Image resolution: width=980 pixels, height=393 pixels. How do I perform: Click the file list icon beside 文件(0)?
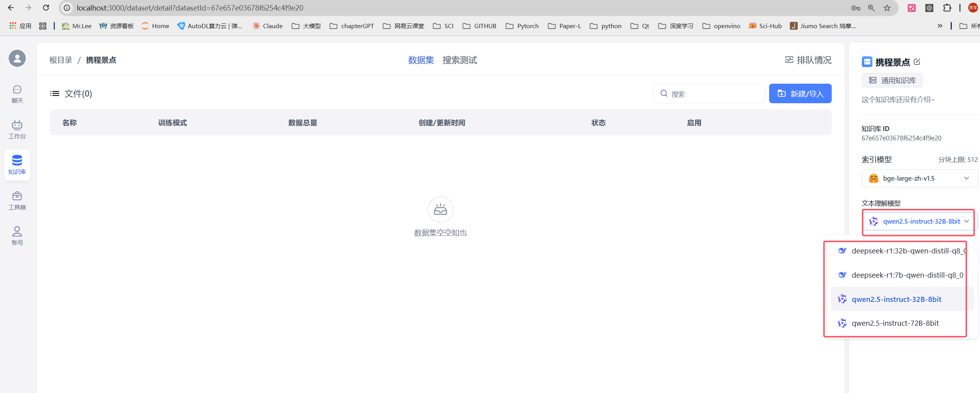(x=55, y=93)
